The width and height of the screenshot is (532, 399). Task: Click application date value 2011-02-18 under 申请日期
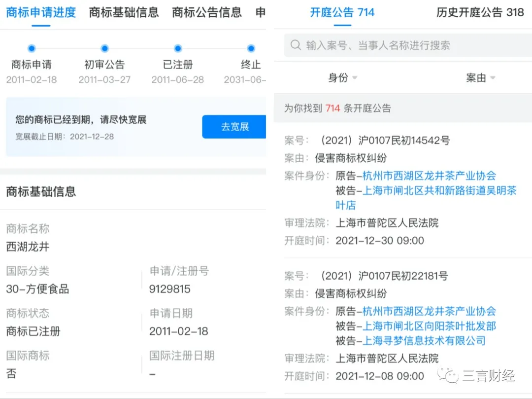(x=178, y=331)
